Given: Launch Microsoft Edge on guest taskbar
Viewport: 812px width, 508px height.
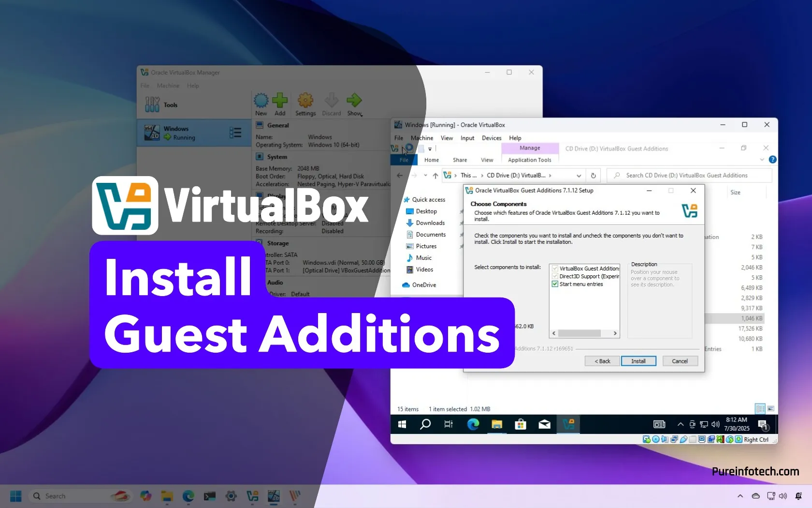Looking at the screenshot, I should [x=473, y=424].
